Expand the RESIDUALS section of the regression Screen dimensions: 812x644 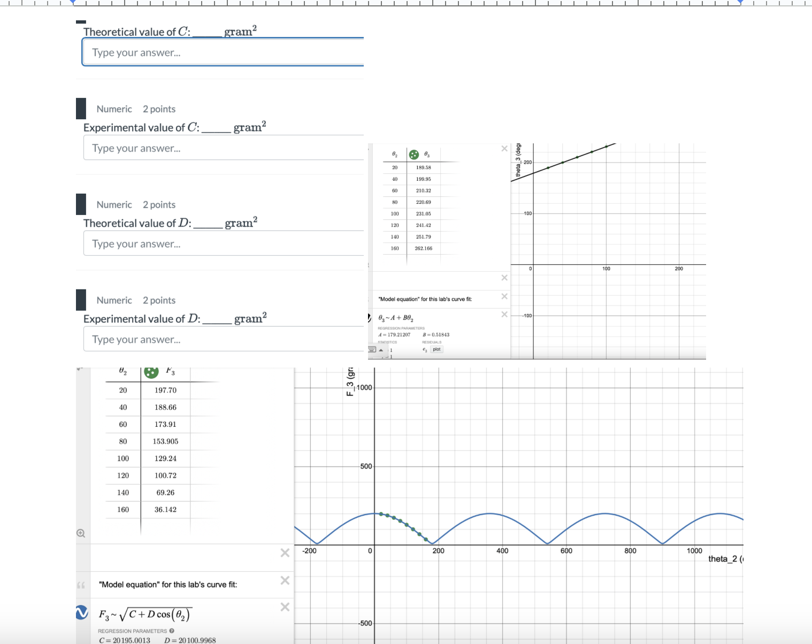pyautogui.click(x=432, y=342)
